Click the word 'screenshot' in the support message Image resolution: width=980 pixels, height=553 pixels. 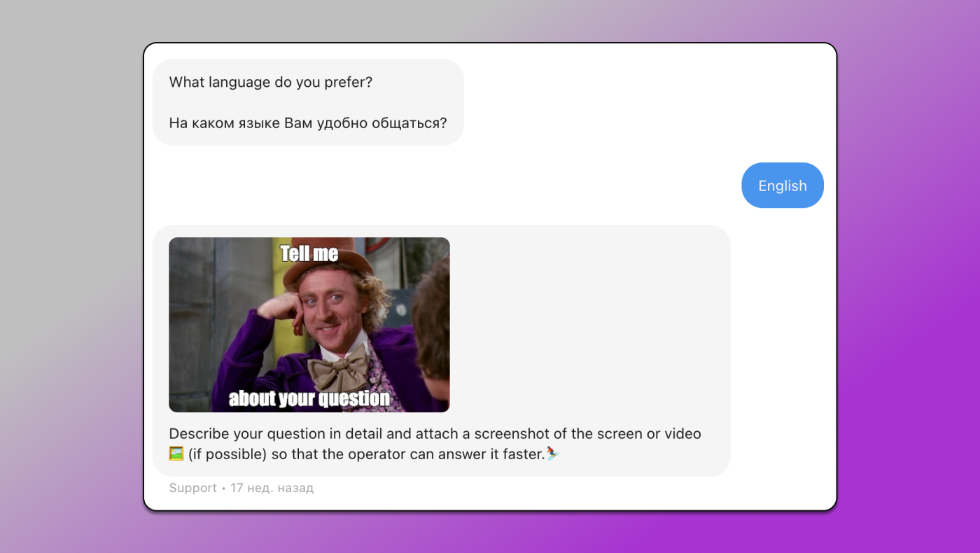510,434
